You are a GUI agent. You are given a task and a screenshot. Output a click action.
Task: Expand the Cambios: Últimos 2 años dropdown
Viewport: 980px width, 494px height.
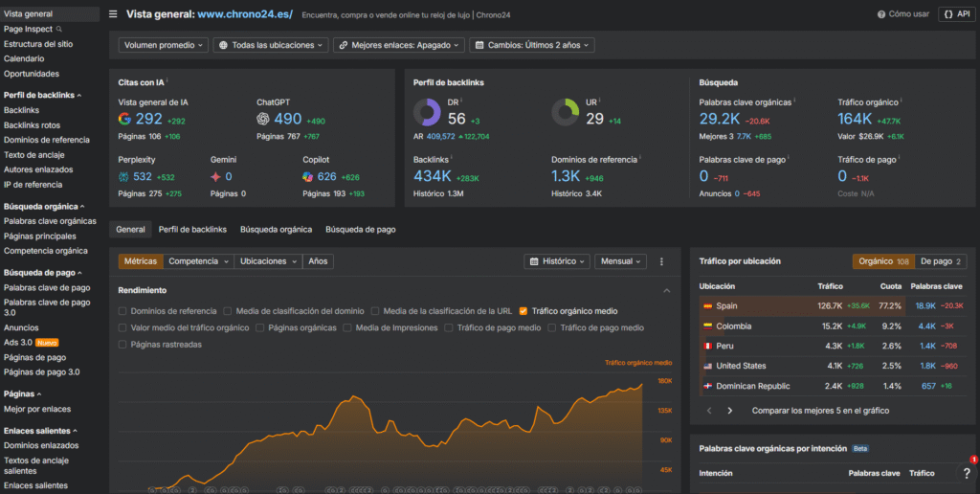[x=532, y=45]
